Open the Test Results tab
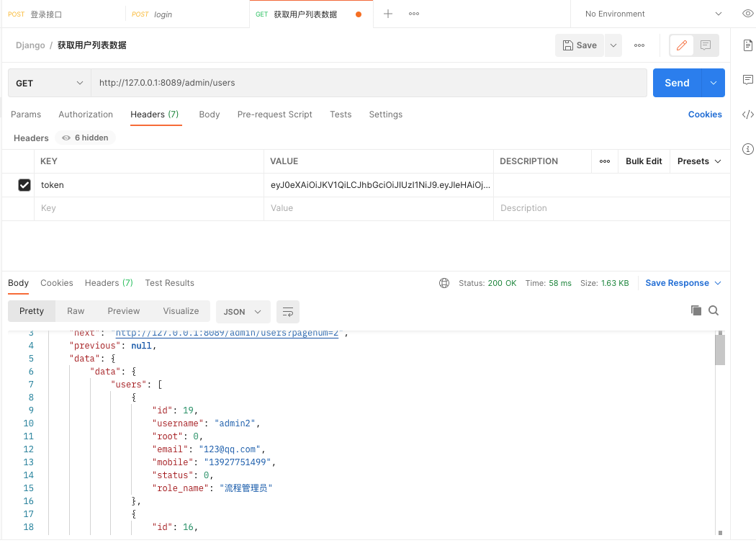Viewport: 756px width, 543px height. tap(170, 283)
